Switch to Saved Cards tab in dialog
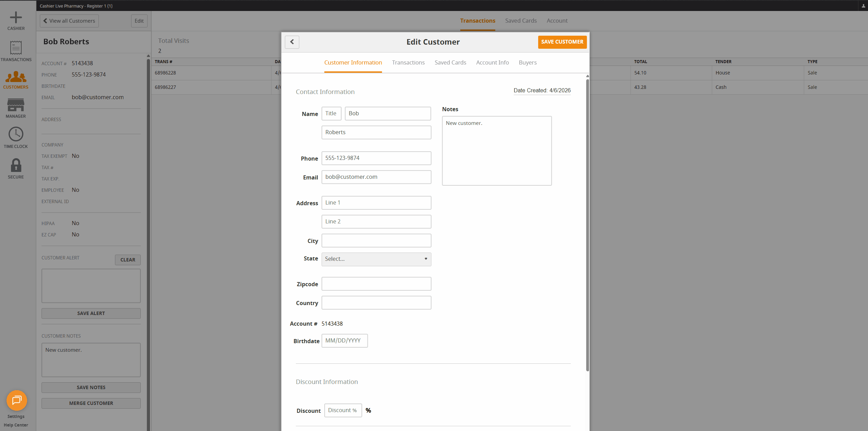This screenshot has height=431, width=868. 450,62
